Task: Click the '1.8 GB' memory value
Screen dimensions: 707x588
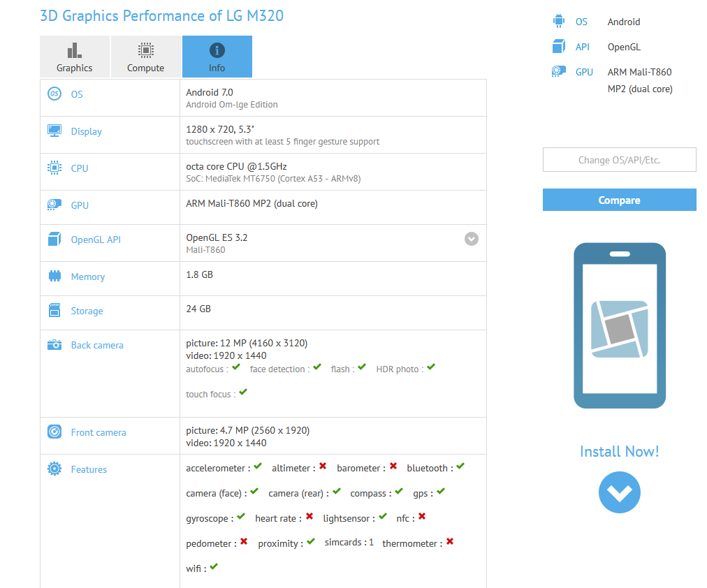Action: pyautogui.click(x=199, y=274)
